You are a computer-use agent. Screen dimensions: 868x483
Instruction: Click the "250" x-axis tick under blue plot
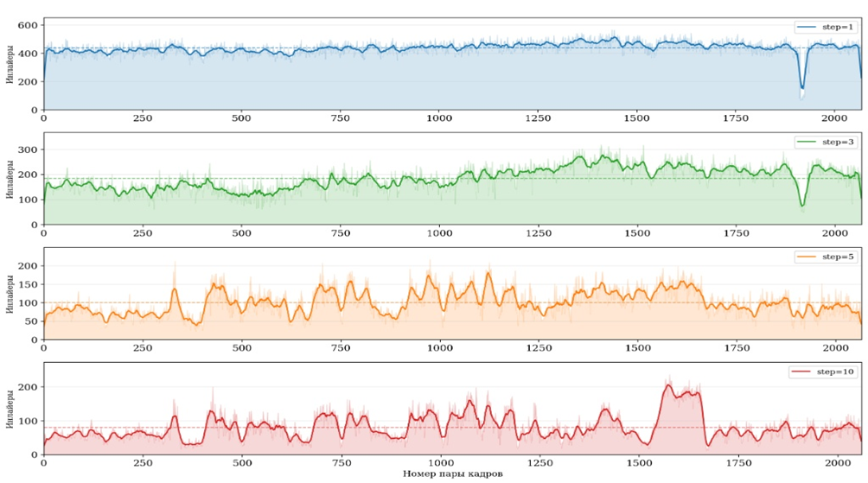tap(143, 118)
